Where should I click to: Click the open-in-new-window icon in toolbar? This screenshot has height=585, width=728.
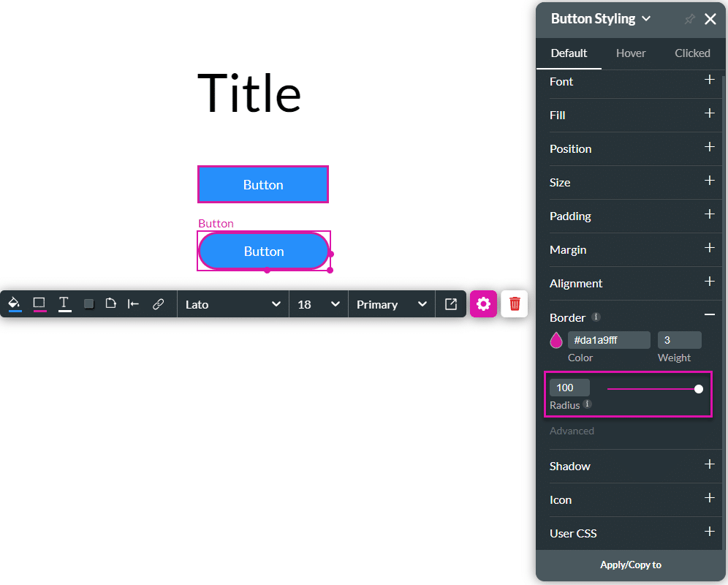451,304
